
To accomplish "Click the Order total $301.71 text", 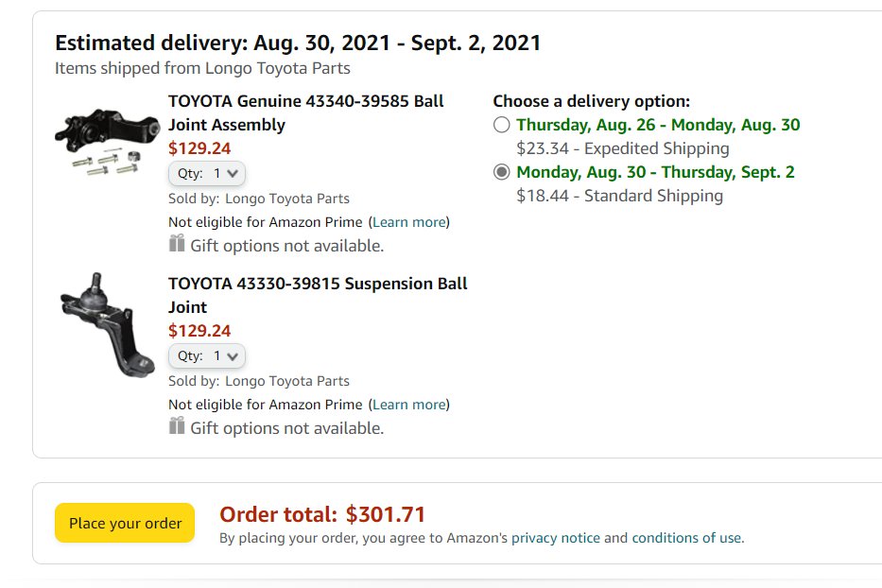I will click(321, 514).
